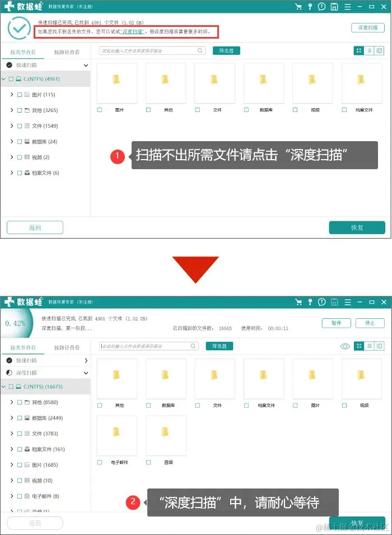Check the 其他 (3265) tree checkbox

click(x=20, y=110)
